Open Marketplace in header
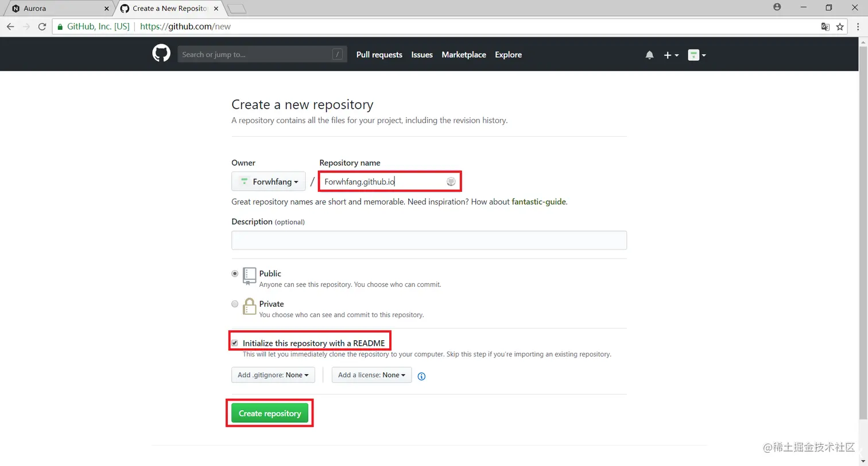Image resolution: width=868 pixels, height=466 pixels. click(464, 55)
